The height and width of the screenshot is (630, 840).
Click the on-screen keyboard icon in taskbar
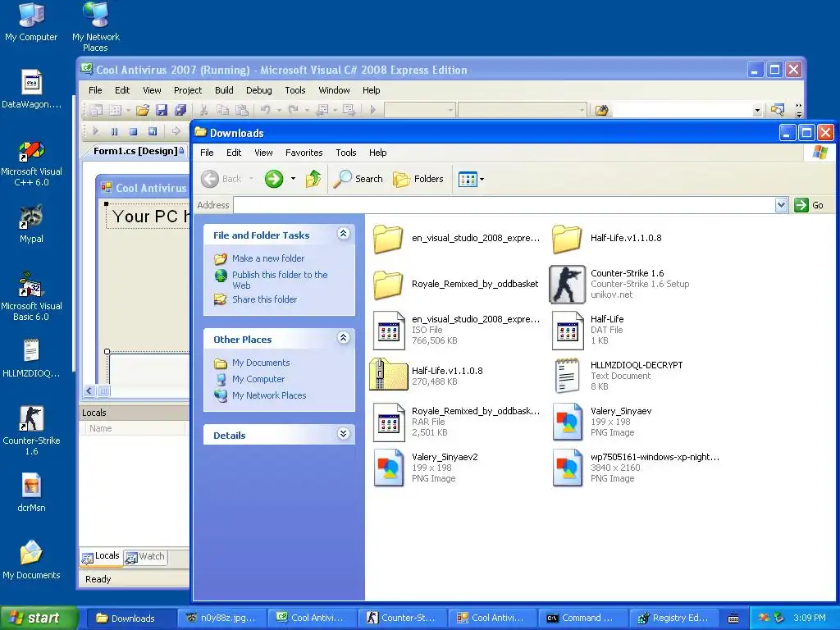click(x=733, y=619)
